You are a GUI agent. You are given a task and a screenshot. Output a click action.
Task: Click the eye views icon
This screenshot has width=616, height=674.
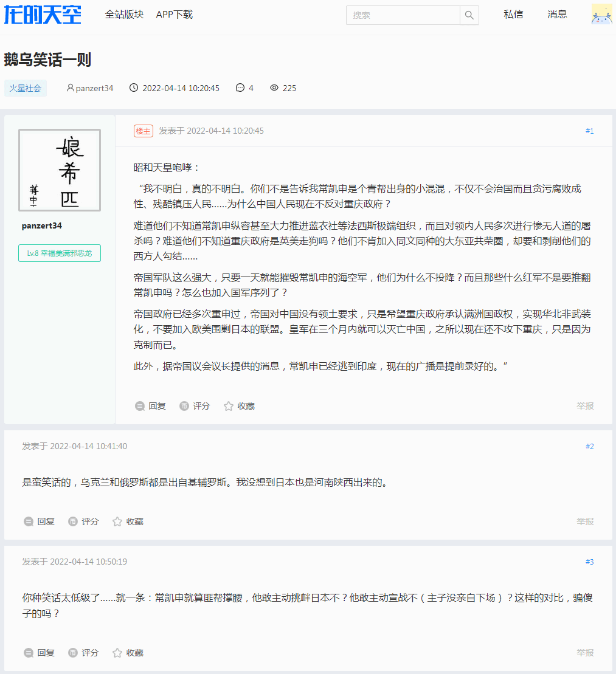(x=274, y=88)
